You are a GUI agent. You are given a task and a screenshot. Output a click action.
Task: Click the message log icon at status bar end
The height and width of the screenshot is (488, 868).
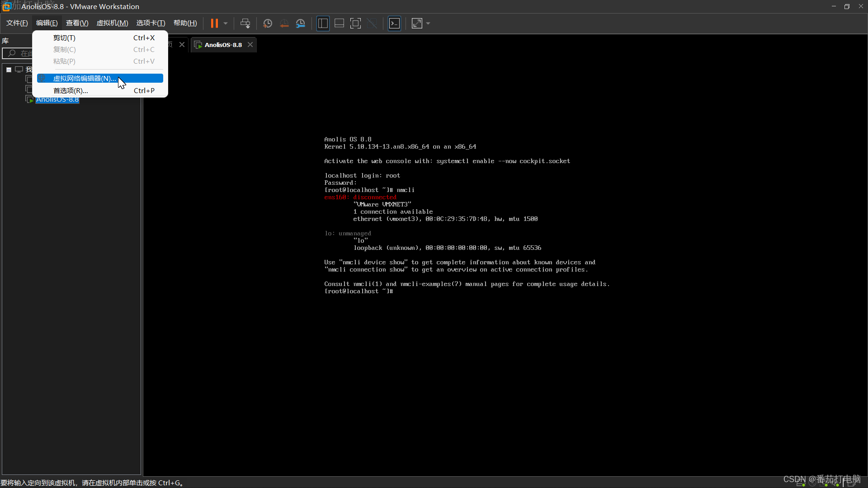click(852, 483)
